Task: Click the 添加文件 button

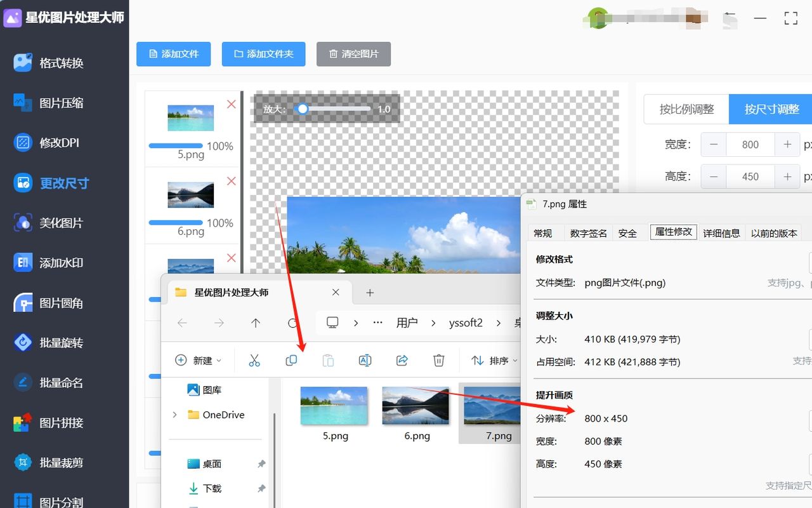Action: (173, 54)
